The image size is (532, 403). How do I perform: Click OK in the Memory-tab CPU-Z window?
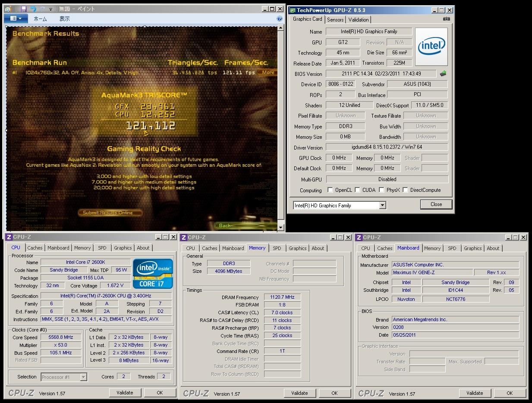click(334, 393)
